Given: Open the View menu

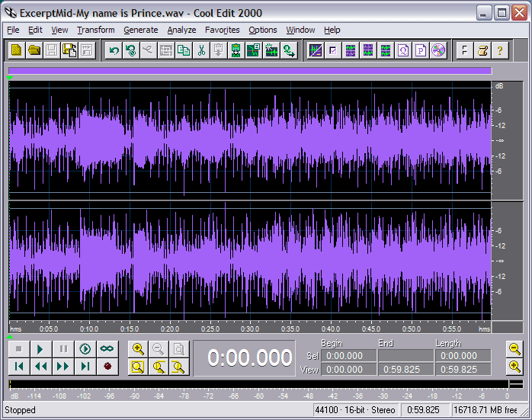Looking at the screenshot, I should tap(59, 30).
